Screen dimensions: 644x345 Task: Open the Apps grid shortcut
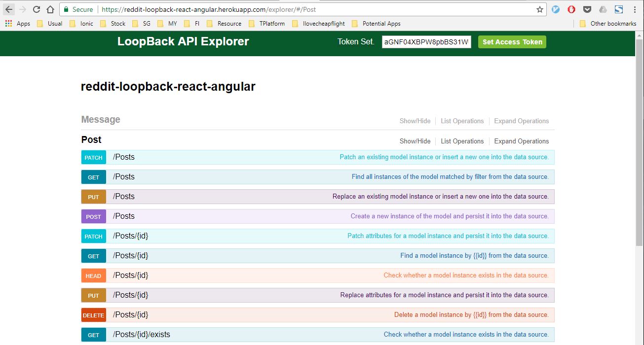tap(18, 23)
